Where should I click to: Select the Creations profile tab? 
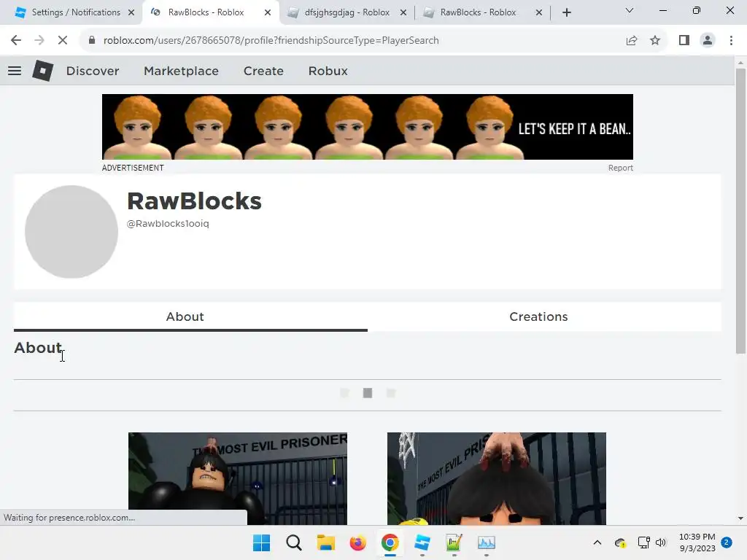point(544,316)
